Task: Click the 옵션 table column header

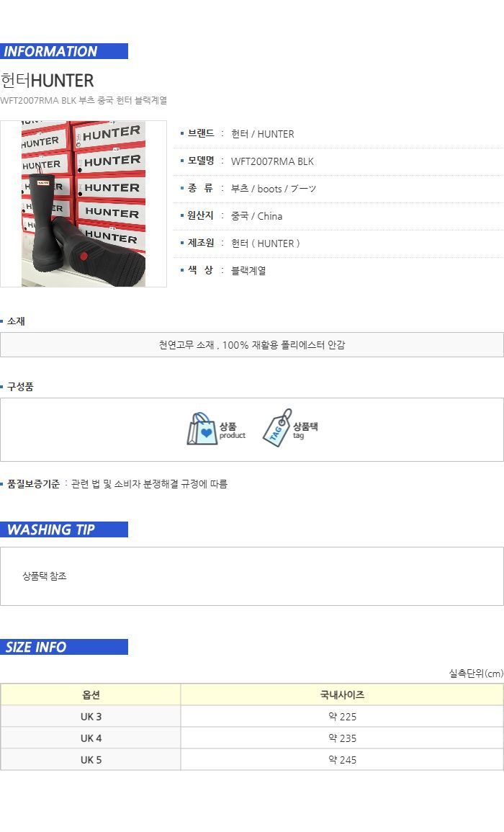Action: coord(91,694)
